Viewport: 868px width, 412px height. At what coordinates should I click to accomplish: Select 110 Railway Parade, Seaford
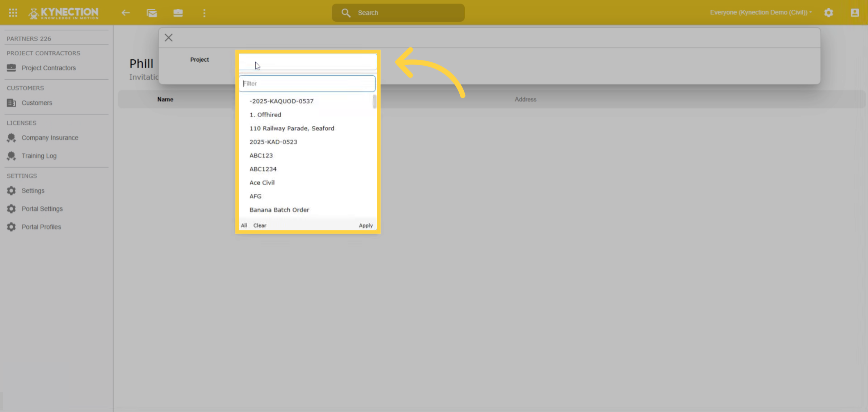292,128
